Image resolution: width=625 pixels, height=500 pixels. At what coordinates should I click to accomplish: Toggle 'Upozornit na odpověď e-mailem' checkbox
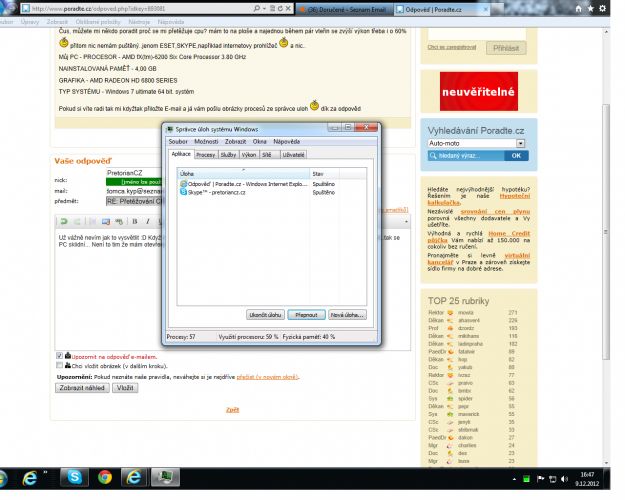pyautogui.click(x=59, y=356)
